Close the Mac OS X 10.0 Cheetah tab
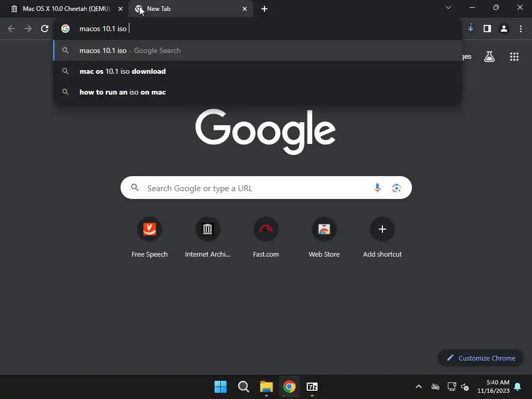The image size is (532, 399). 121,9
